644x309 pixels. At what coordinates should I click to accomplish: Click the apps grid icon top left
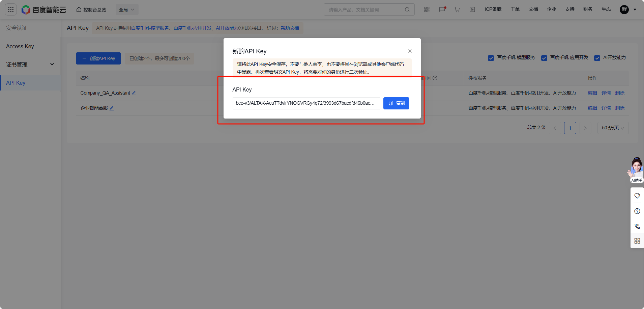click(x=10, y=9)
